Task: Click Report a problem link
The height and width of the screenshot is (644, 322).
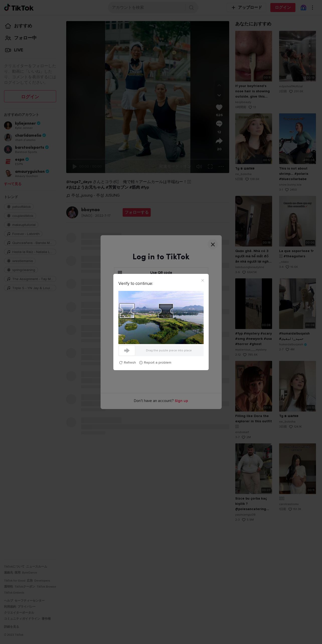Action: (x=155, y=363)
